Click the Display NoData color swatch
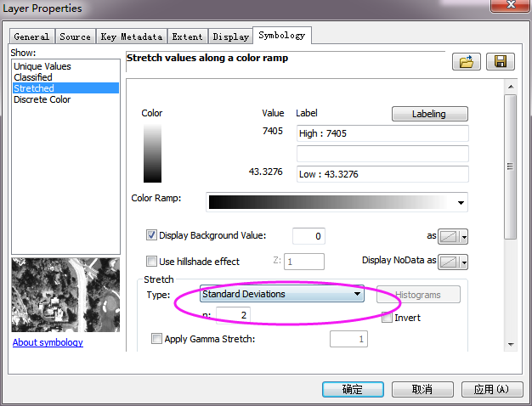The height and width of the screenshot is (406, 532). tap(449, 262)
